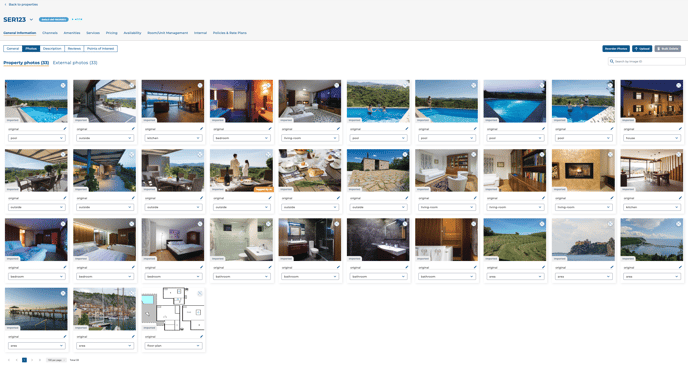Screen dimensions: 688x369
Task: Click the pencil icon under the floor plan photo
Action: coord(201,337)
